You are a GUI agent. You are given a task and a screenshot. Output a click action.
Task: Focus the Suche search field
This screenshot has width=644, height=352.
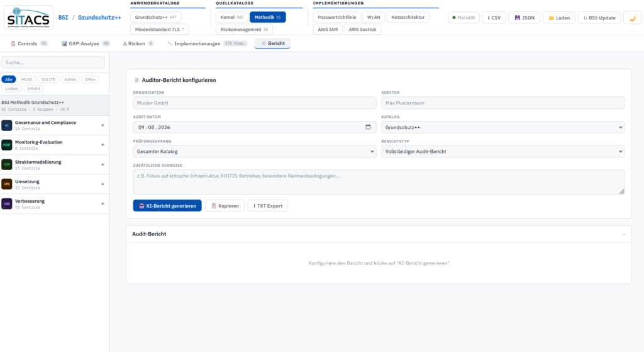pos(53,62)
